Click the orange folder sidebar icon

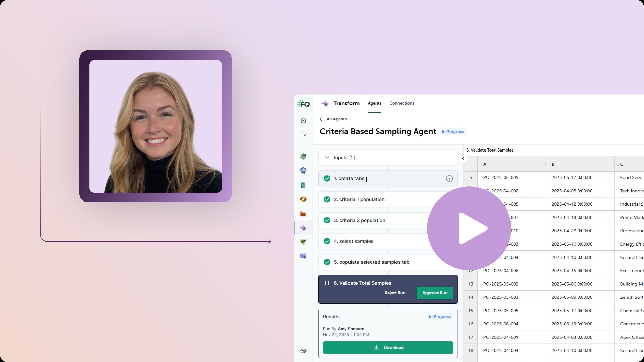tap(303, 214)
